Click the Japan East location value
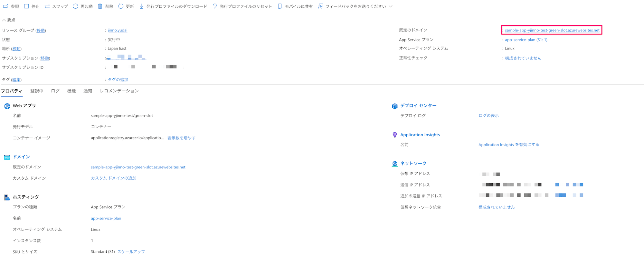The width and height of the screenshot is (644, 270). tap(117, 49)
